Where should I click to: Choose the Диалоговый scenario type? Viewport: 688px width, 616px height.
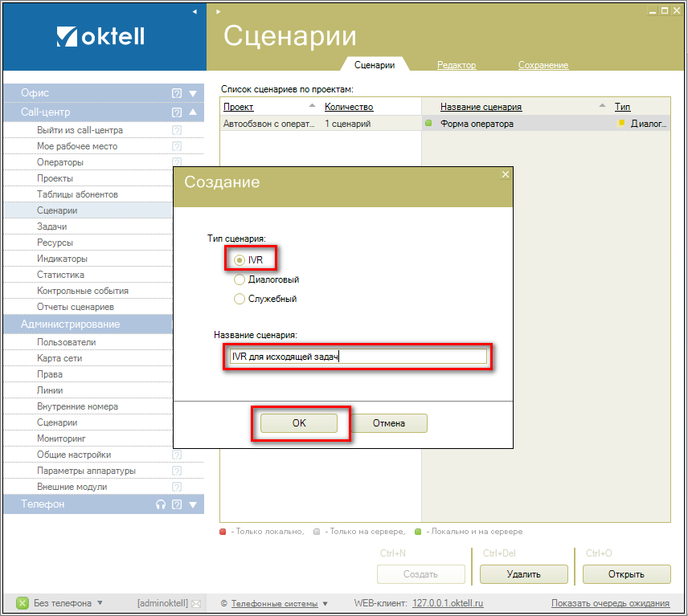click(x=240, y=279)
